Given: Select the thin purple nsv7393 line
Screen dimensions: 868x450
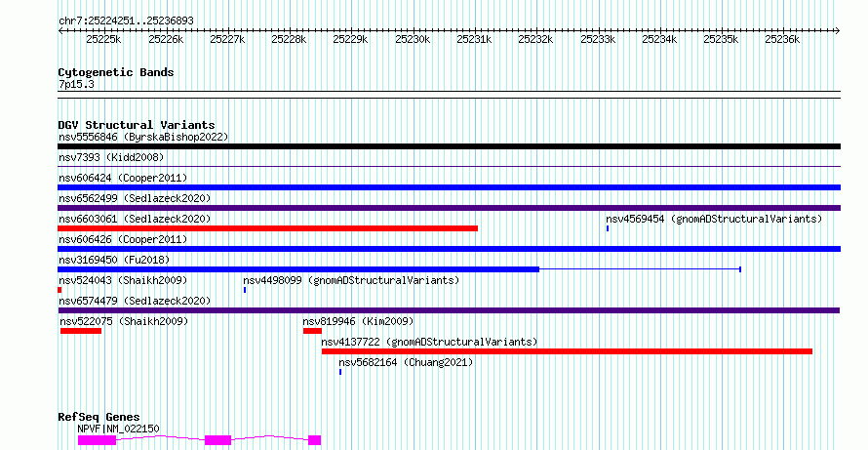Looking at the screenshot, I should coord(449,166).
